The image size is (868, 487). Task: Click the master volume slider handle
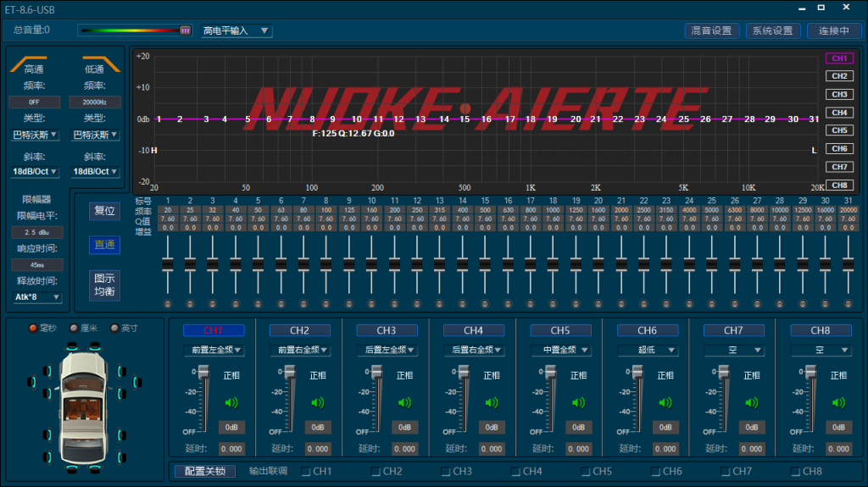coord(186,30)
